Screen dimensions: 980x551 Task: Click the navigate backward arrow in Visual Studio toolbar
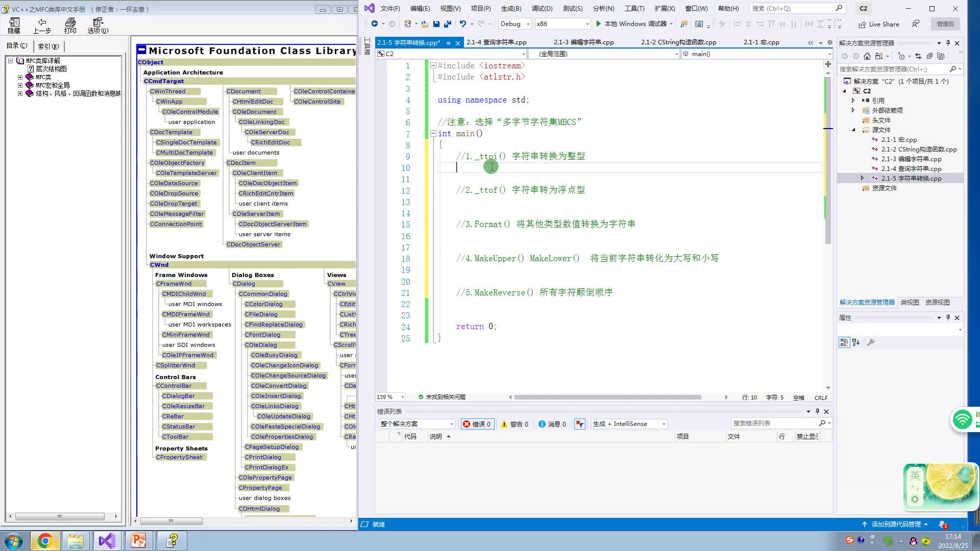tap(374, 24)
